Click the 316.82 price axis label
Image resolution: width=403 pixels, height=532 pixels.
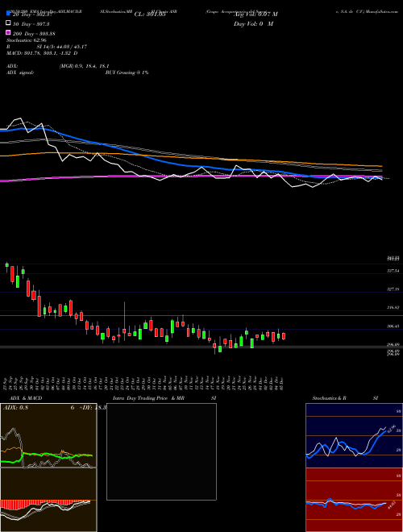point(393,308)
